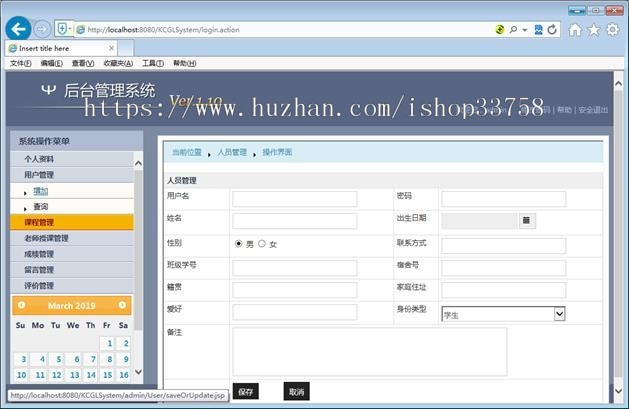Screen dimensions: 629x409
Task: Open the 个人资料 sidebar section
Action: click(x=72, y=159)
